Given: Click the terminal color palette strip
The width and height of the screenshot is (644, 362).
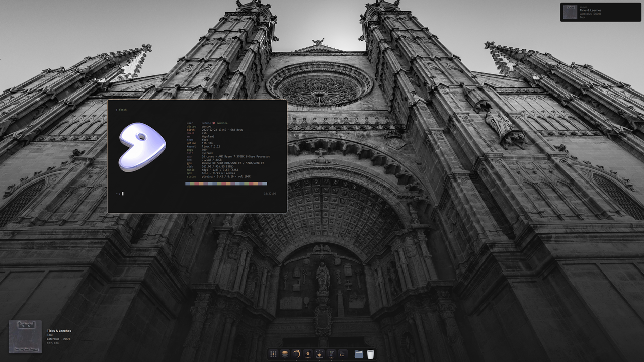Looking at the screenshot, I should pyautogui.click(x=226, y=184).
